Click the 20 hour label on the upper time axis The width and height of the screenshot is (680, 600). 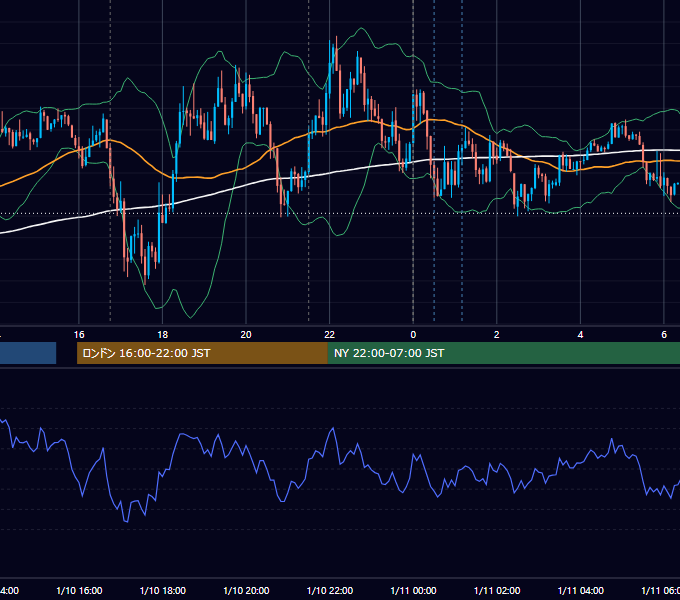246,335
